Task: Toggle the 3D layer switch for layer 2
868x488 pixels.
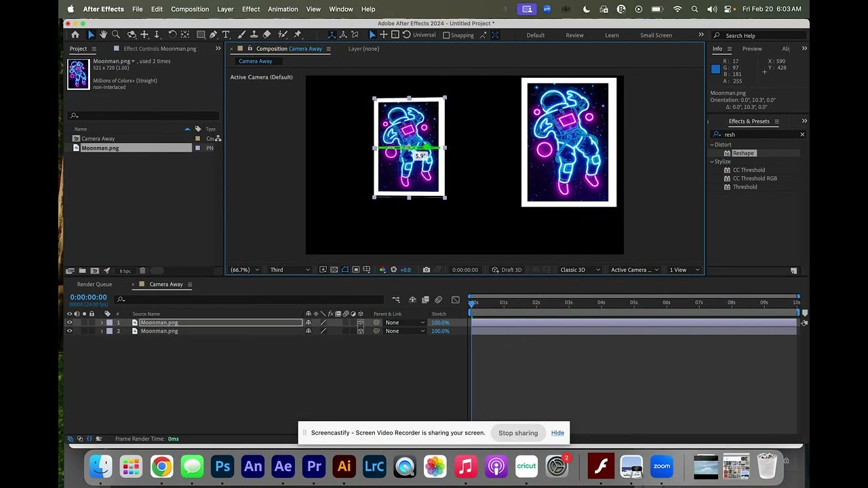Action: point(360,331)
